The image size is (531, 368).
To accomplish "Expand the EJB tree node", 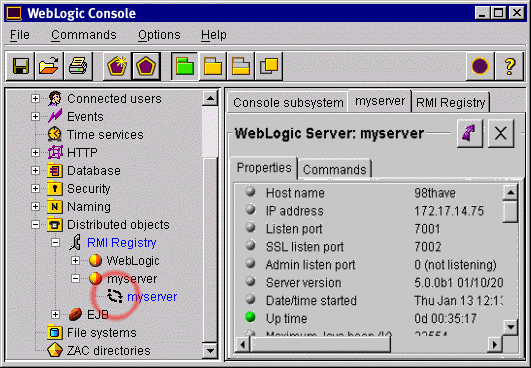I will click(x=56, y=315).
